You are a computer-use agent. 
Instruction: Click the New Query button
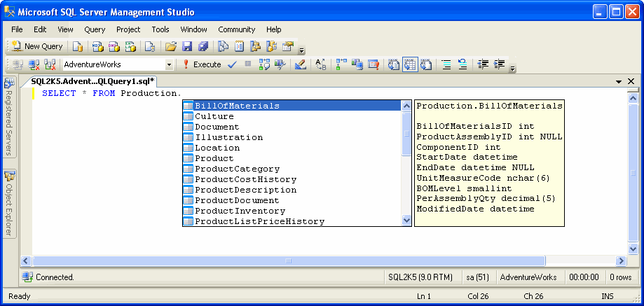pyautogui.click(x=37, y=46)
